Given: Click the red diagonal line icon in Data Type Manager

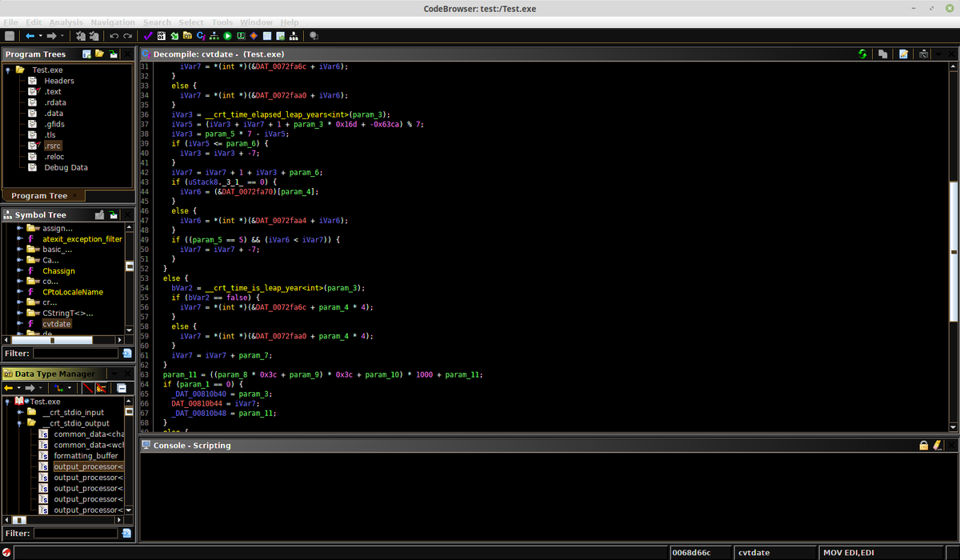Looking at the screenshot, I should pos(88,388).
